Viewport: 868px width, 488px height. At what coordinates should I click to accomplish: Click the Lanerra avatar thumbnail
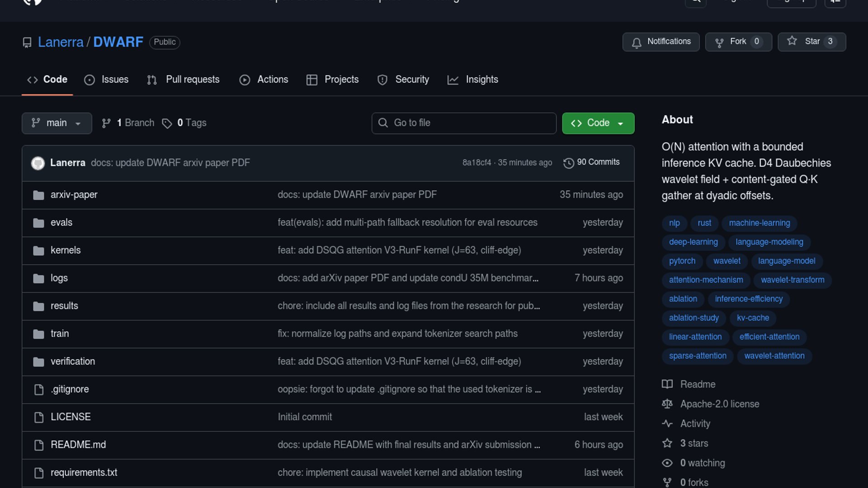tap(38, 163)
